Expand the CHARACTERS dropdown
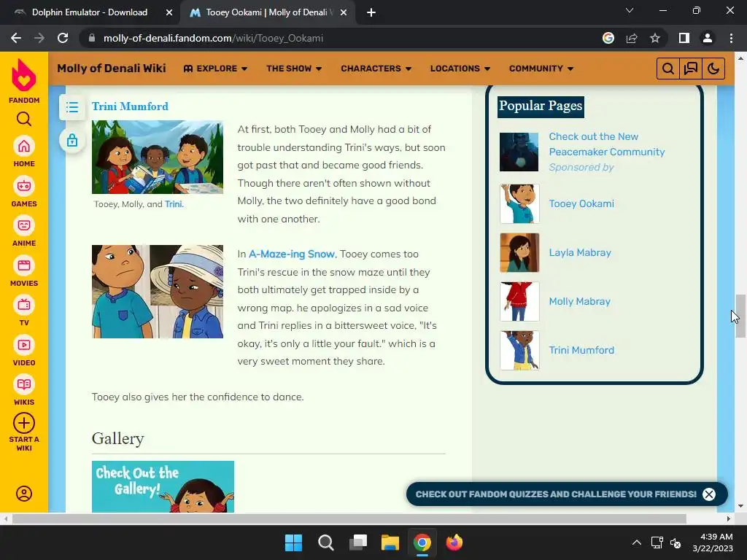The height and width of the screenshot is (560, 747). click(376, 69)
